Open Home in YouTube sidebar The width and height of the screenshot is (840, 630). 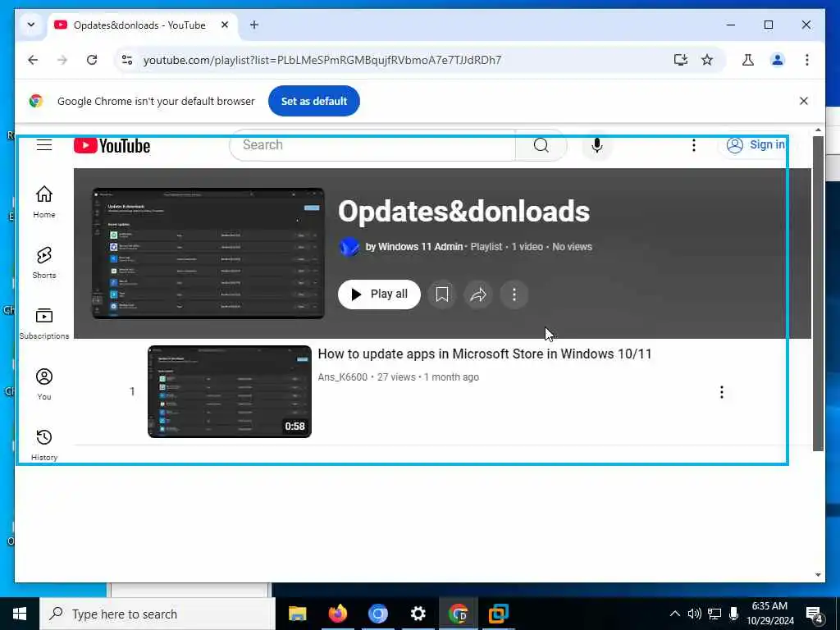(44, 202)
